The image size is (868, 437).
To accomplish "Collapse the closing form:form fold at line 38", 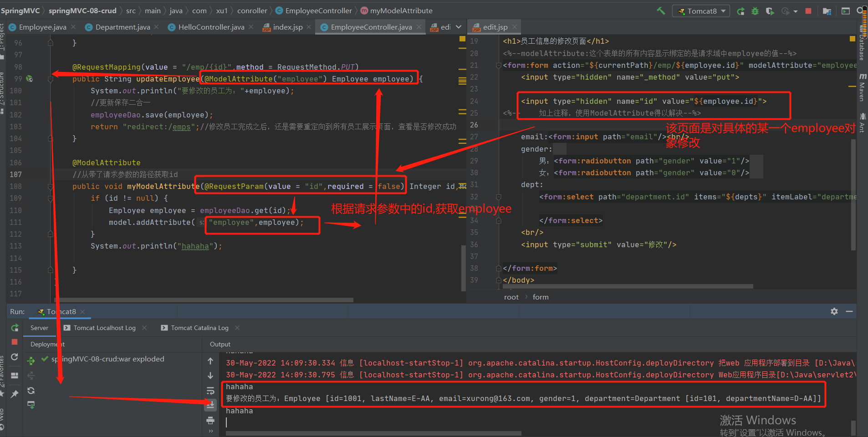I will [x=499, y=269].
